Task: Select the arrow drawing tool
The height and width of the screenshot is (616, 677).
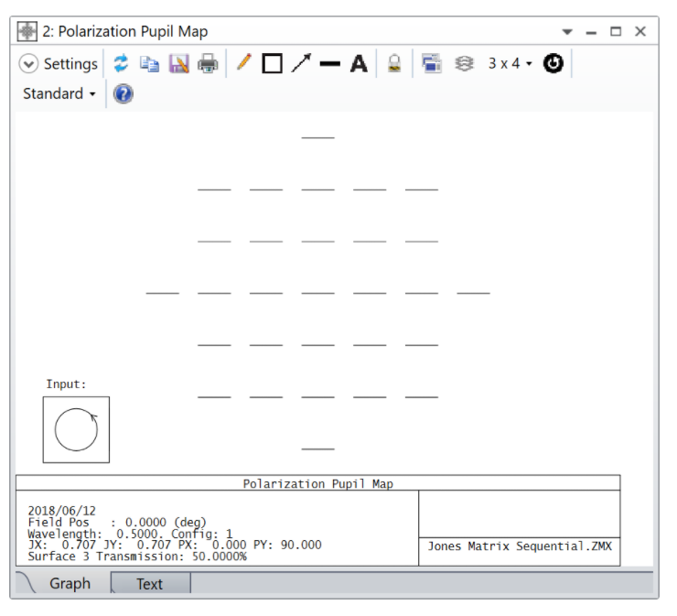Action: point(301,63)
